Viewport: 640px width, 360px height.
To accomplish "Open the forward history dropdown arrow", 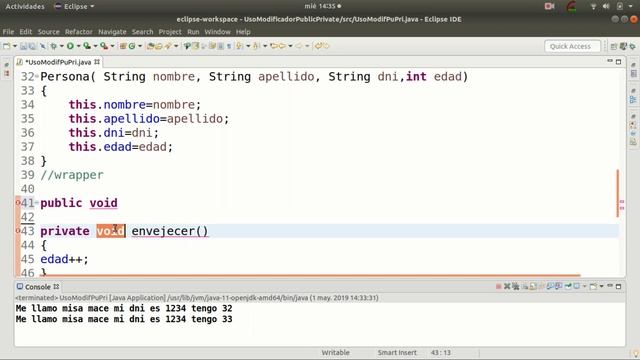I will (307, 46).
